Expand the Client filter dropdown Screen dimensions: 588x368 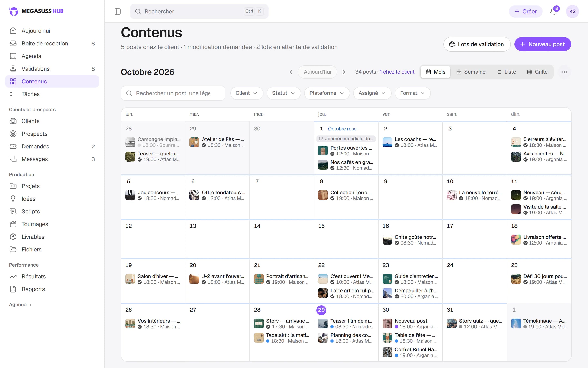coord(246,93)
